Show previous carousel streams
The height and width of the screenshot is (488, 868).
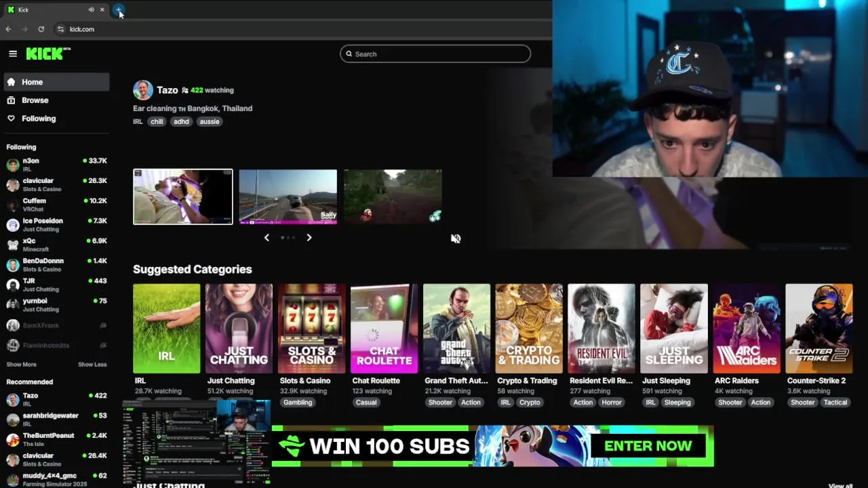pyautogui.click(x=267, y=238)
